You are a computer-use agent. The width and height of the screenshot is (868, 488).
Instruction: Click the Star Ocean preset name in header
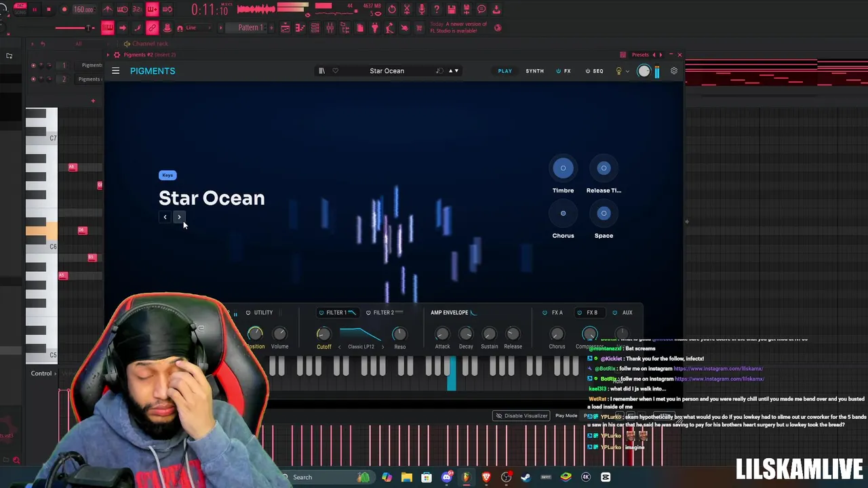(387, 71)
